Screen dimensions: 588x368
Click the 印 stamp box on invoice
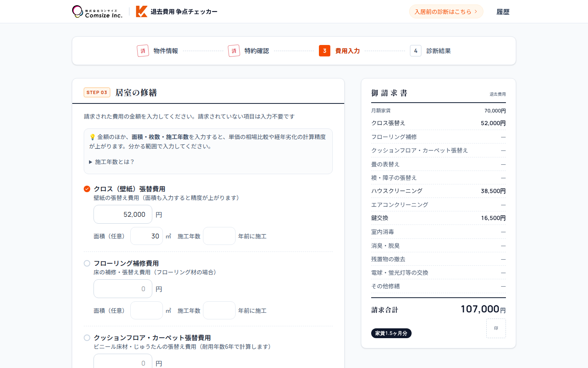496,328
